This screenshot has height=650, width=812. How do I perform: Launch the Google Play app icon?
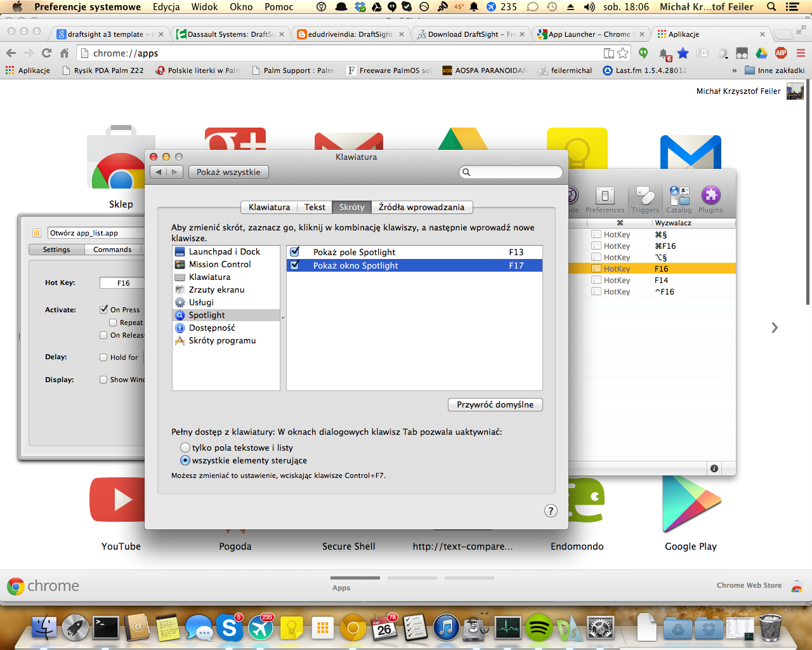click(x=691, y=505)
